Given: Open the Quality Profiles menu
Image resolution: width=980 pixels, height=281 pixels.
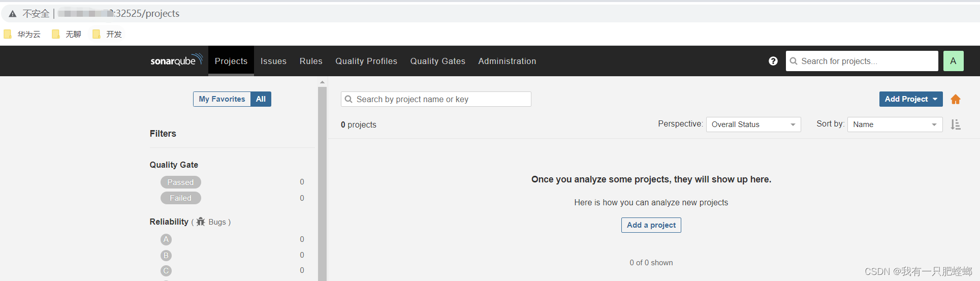Looking at the screenshot, I should click(366, 61).
